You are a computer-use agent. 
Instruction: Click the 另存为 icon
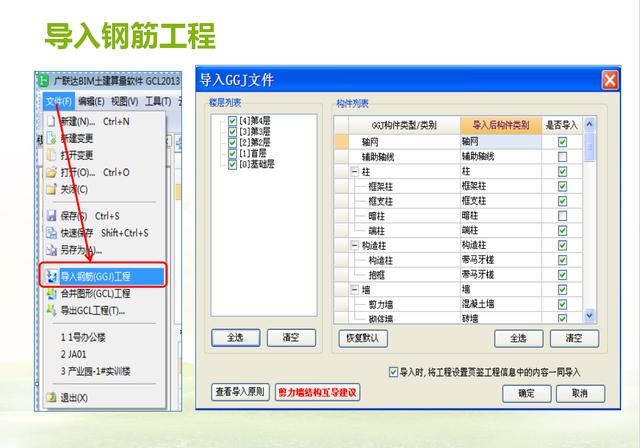[51, 250]
